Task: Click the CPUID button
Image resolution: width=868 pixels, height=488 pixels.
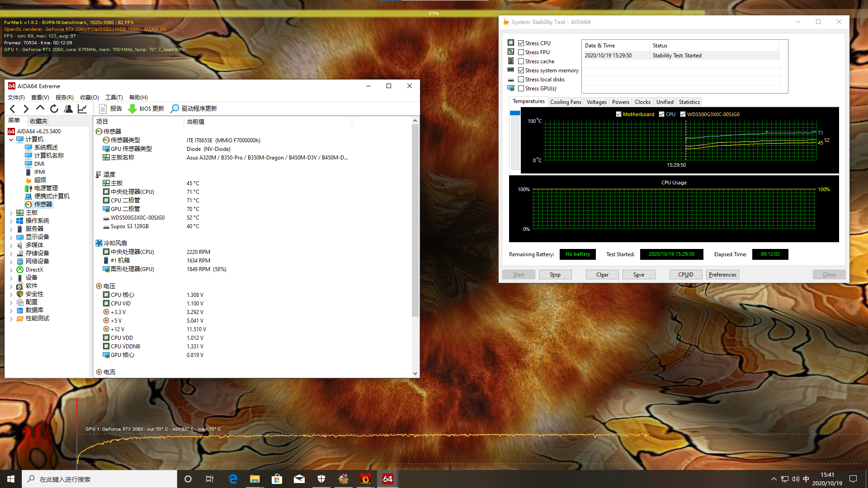Action: point(686,275)
